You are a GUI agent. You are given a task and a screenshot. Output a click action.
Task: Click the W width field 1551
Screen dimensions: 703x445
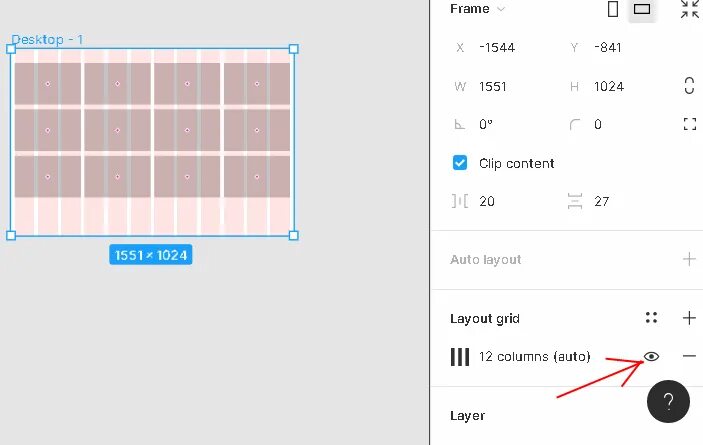point(506,86)
